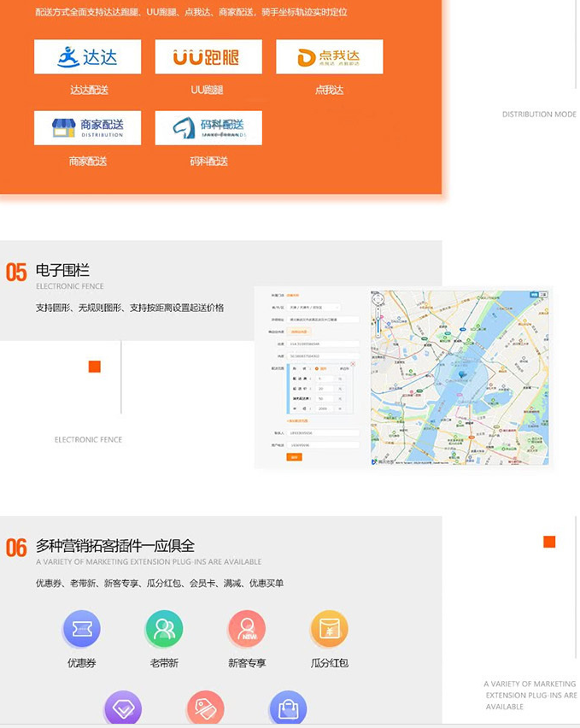Adjust the map zoom level slider
The image size is (580, 728).
click(378, 323)
